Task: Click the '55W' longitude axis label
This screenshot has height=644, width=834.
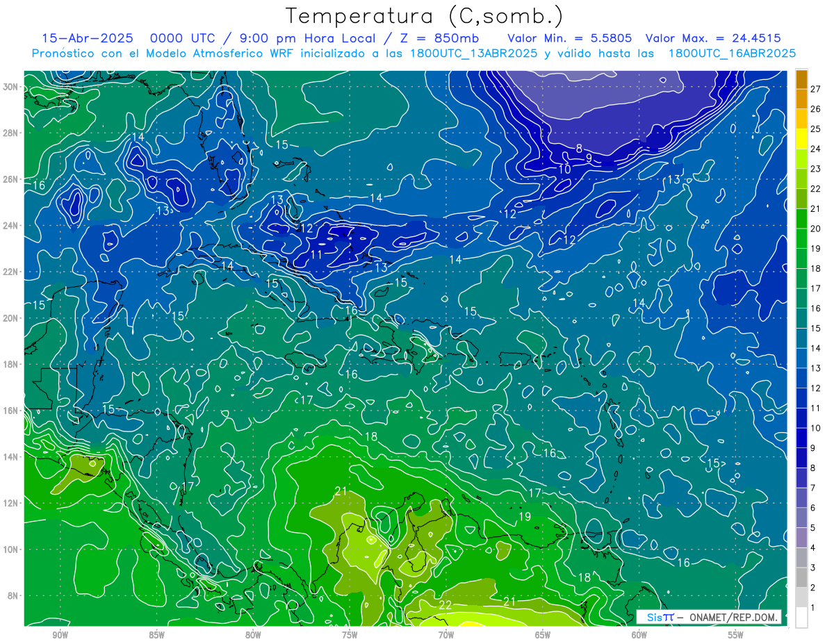Action: (x=736, y=635)
